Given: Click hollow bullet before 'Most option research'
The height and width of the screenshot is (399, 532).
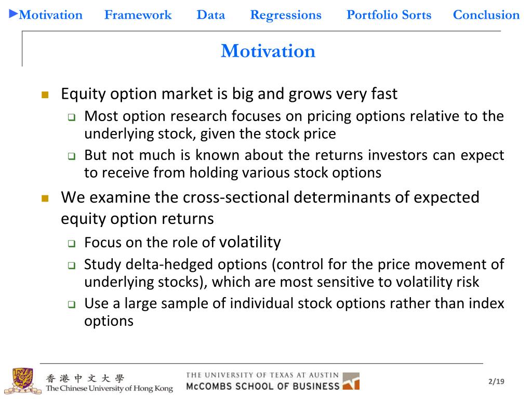Looking at the screenshot, I should (x=72, y=117).
